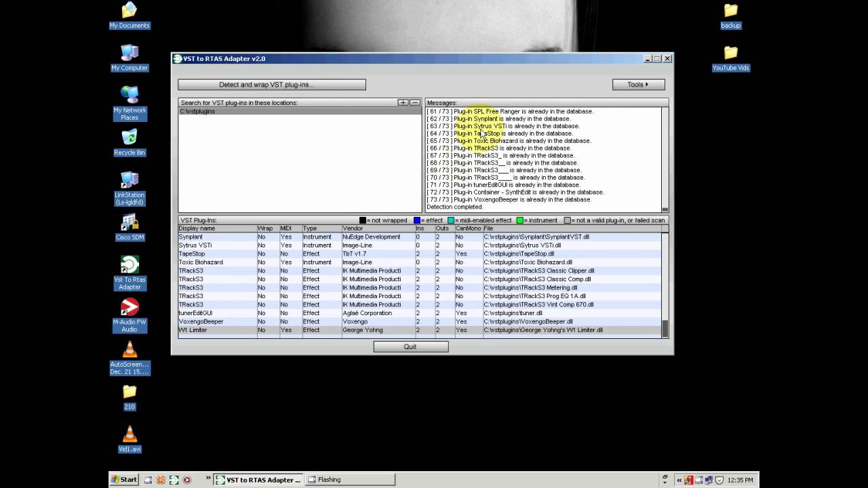
Task: Click the taskbar clock showing 12:35 PM
Action: 740,481
